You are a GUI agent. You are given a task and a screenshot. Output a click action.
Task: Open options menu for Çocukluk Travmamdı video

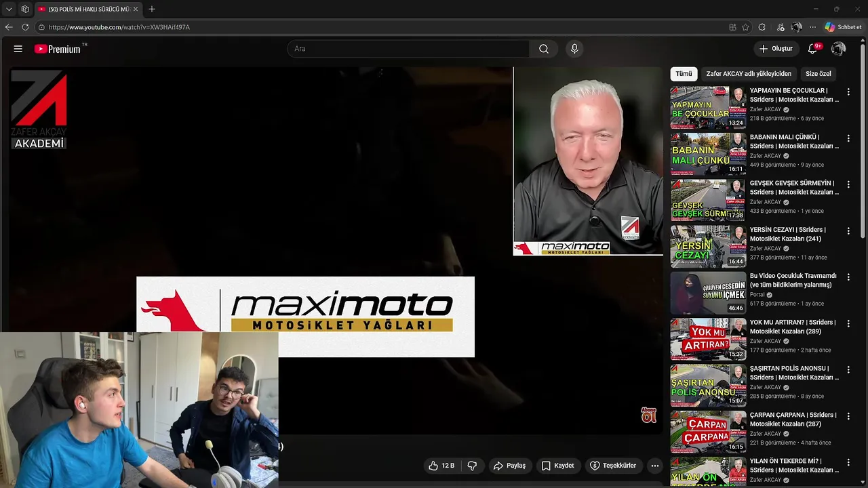point(848,277)
